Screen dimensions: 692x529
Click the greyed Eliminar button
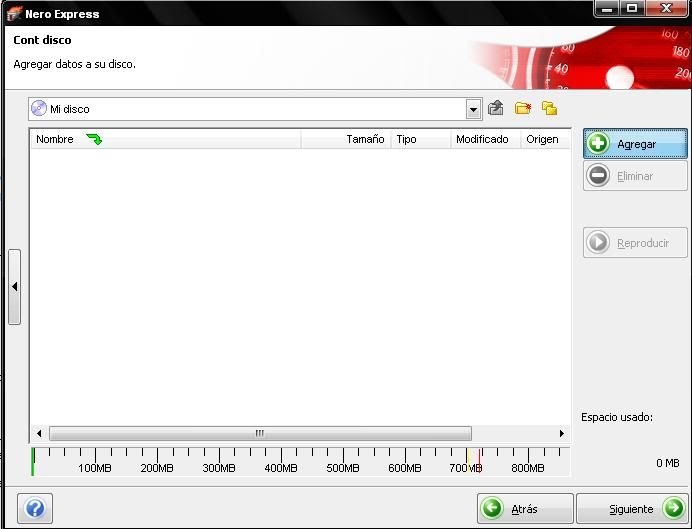tap(635, 176)
